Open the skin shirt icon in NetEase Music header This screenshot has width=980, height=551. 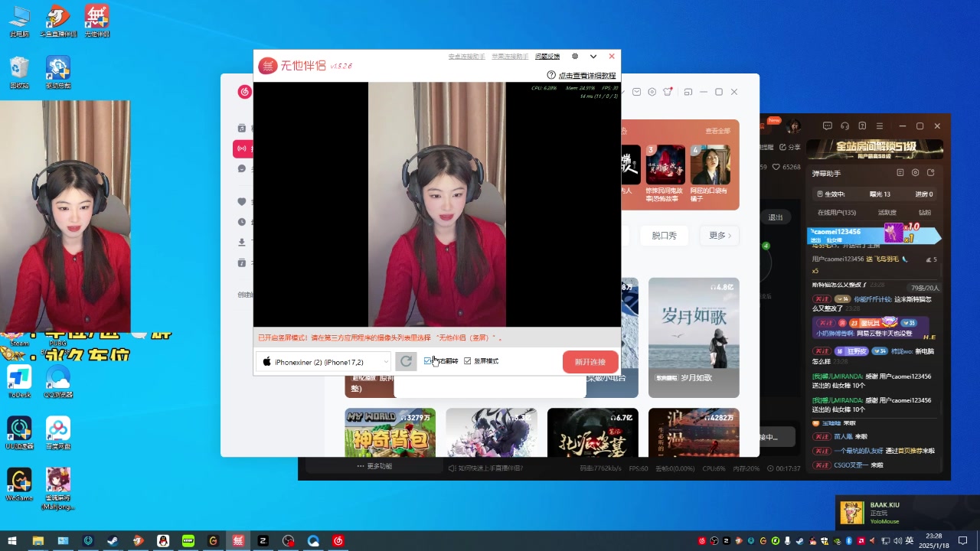[668, 92]
